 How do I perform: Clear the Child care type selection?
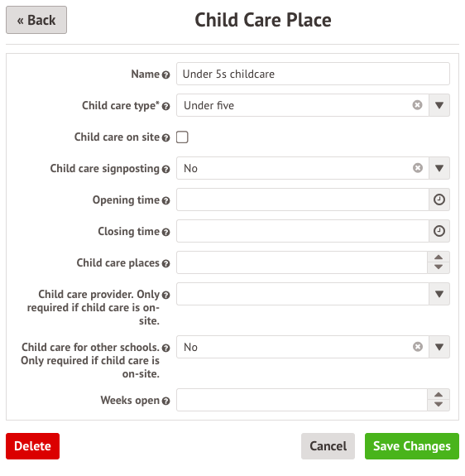pos(417,105)
